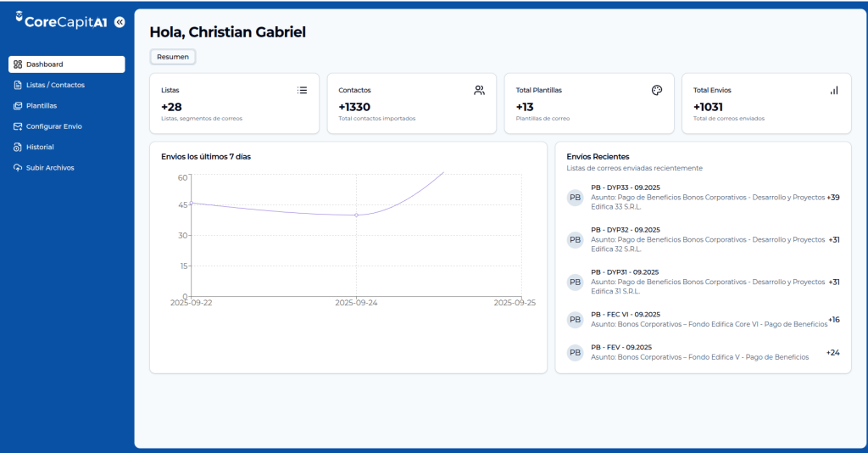
Task: Click the 2025-09-22 data point on chart
Action: pos(192,203)
